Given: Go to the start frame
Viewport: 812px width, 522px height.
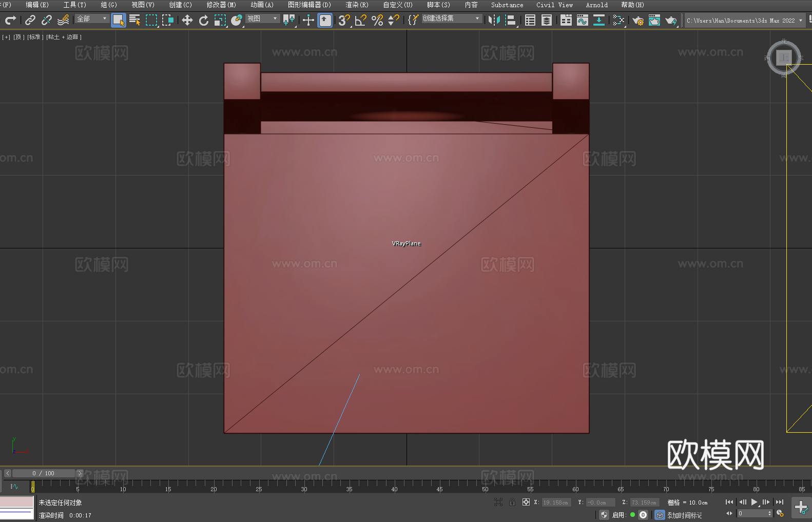Looking at the screenshot, I should click(729, 502).
